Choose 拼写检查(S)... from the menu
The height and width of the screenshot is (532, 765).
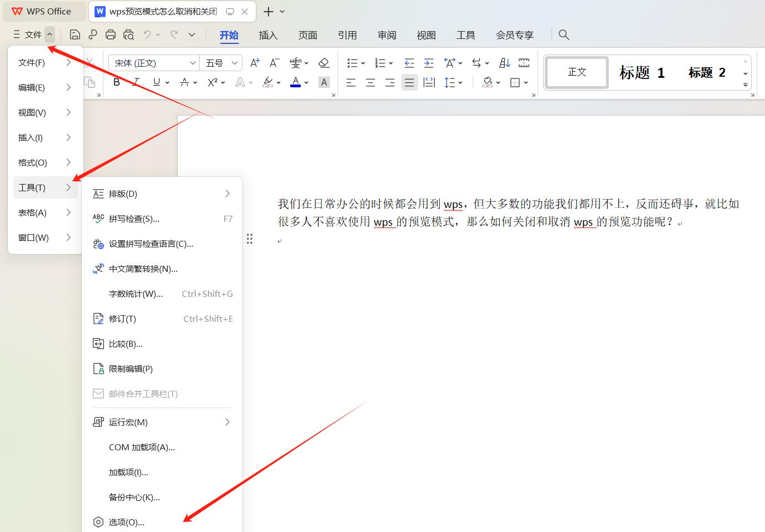coord(162,218)
